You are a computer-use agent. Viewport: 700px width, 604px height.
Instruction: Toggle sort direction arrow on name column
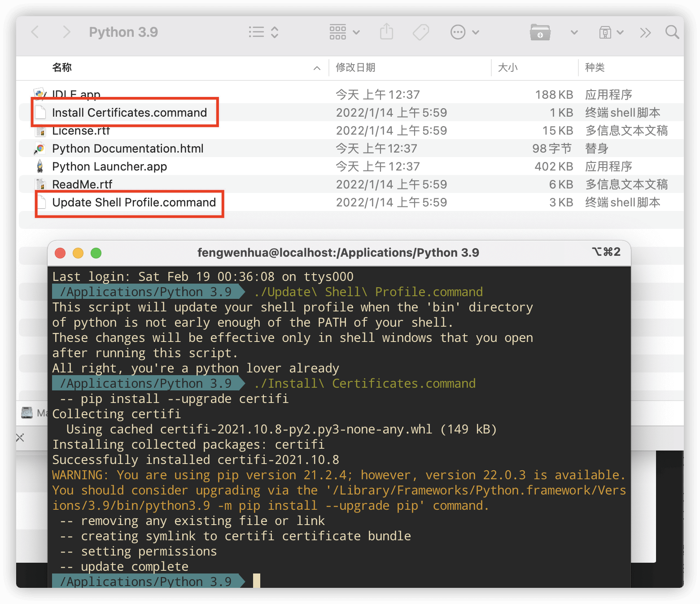tap(317, 68)
